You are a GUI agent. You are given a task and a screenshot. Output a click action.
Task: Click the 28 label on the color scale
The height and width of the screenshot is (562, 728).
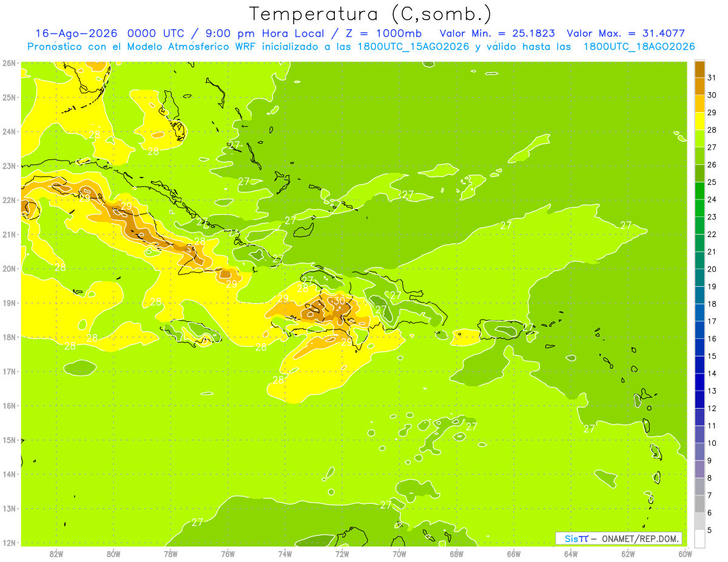coord(712,130)
